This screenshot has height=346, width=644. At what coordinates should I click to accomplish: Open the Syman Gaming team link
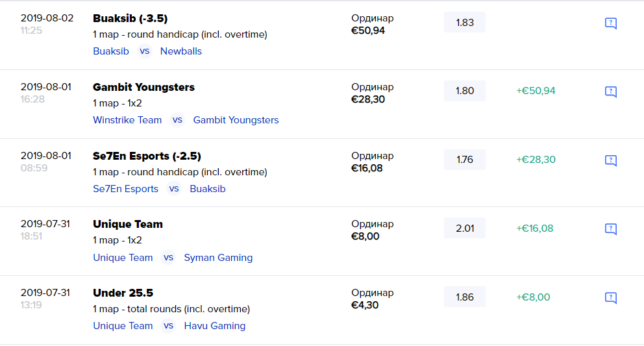pyautogui.click(x=218, y=258)
